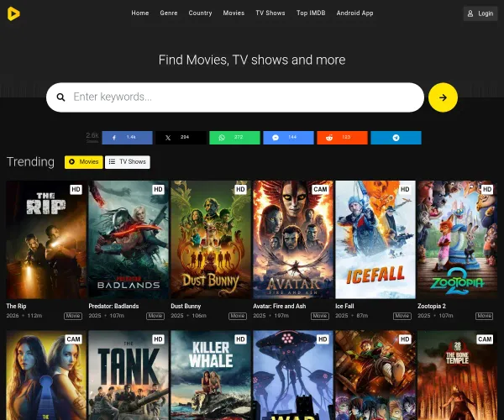Click the Movie tag under Zootopia 2
504x420 pixels.
[485, 316]
